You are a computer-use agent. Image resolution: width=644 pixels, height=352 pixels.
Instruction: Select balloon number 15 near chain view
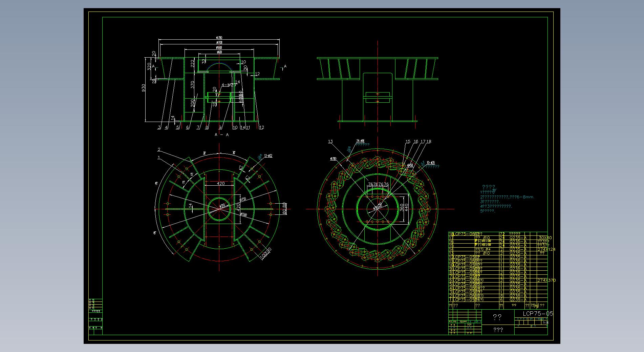click(x=408, y=142)
